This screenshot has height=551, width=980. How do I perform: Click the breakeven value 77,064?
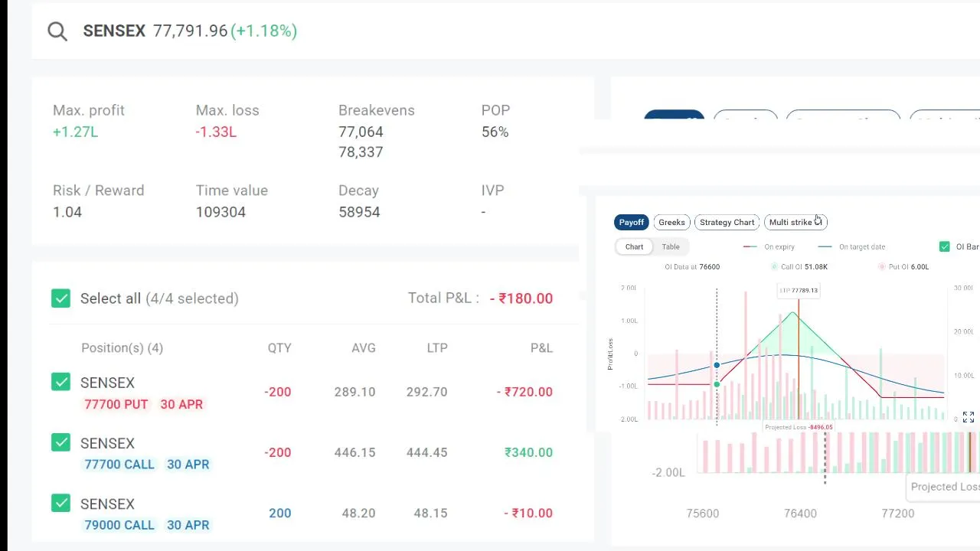(x=361, y=132)
